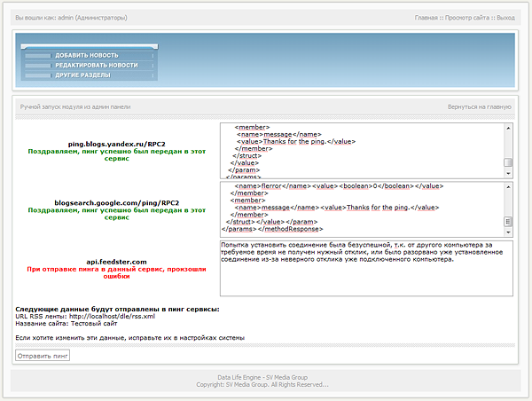Click the Ручной запуск модуля из админ панели title
The height and width of the screenshot is (401, 532).
point(75,107)
